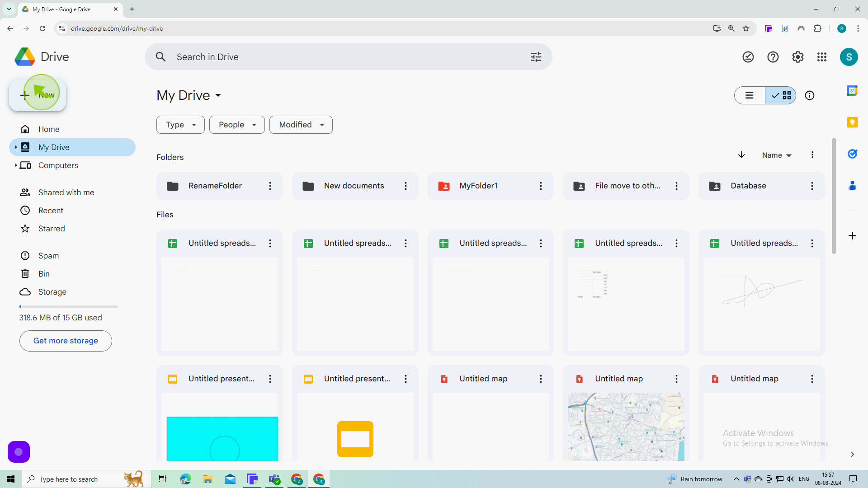The image size is (868, 488).
Task: Click the storage usage progress bar
Action: coord(67,306)
